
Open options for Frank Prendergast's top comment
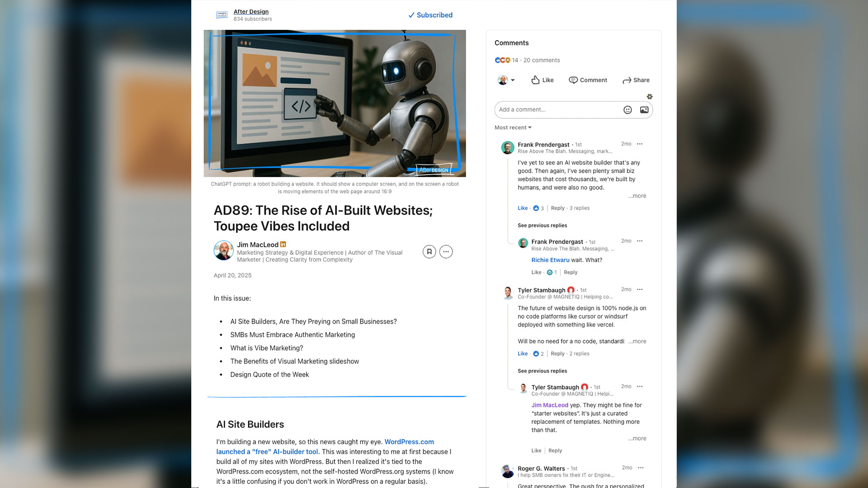pos(640,144)
